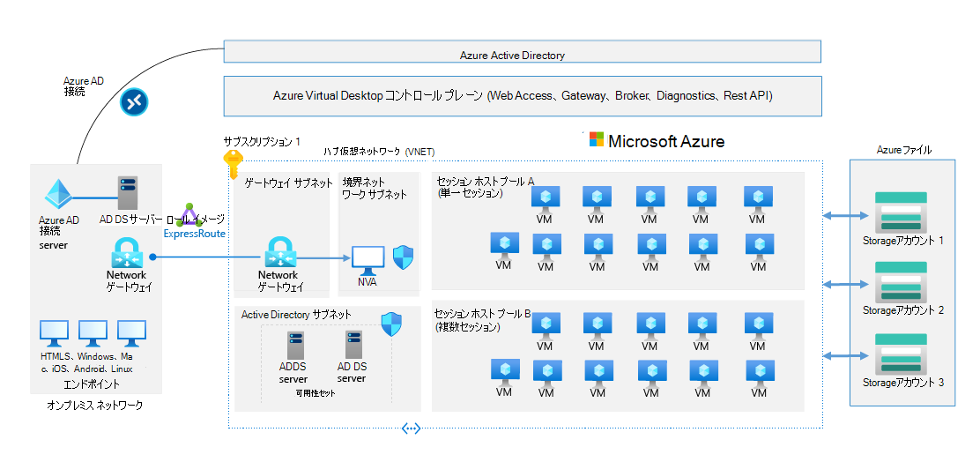This screenshot has height=462, width=980.
Task: Select the ADDS server tower icon
Action: (x=295, y=346)
